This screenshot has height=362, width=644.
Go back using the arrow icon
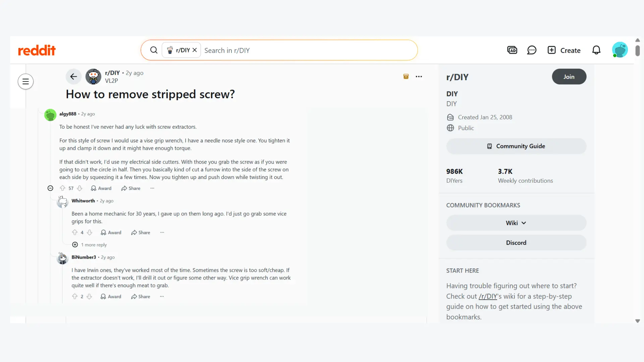pyautogui.click(x=73, y=77)
